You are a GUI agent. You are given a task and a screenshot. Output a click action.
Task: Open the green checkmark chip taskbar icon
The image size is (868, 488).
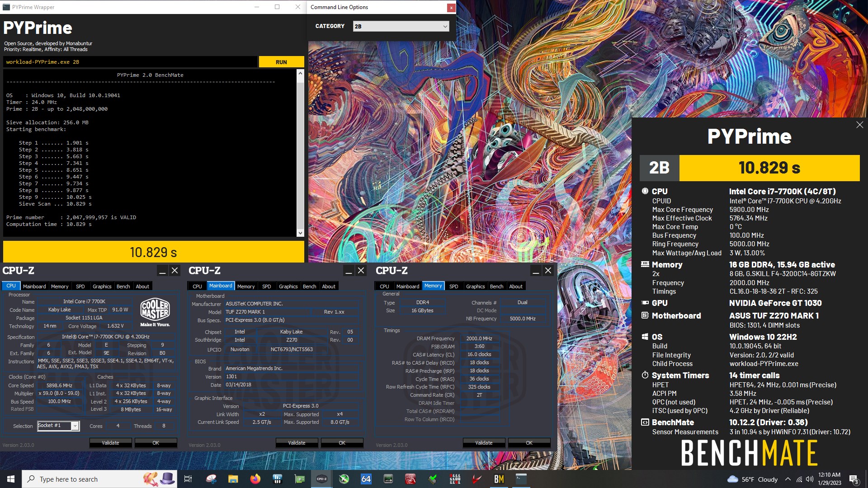click(433, 479)
